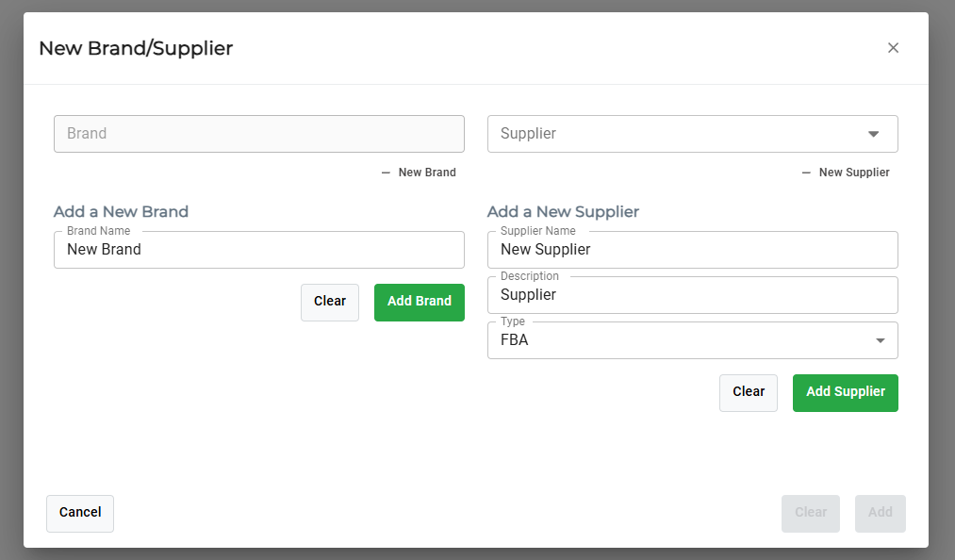The image size is (955, 560).
Task: Select the Brand Name input field
Action: click(x=258, y=250)
